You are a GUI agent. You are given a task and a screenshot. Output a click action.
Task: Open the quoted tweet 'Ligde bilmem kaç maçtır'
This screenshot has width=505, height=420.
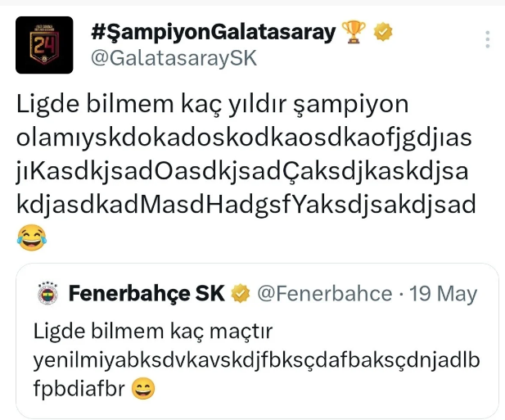click(257, 341)
